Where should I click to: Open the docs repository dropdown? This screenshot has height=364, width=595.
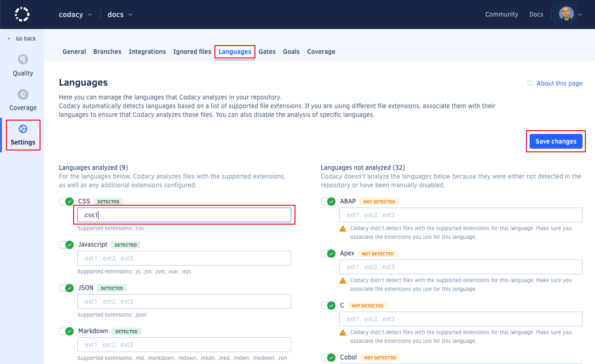click(120, 14)
